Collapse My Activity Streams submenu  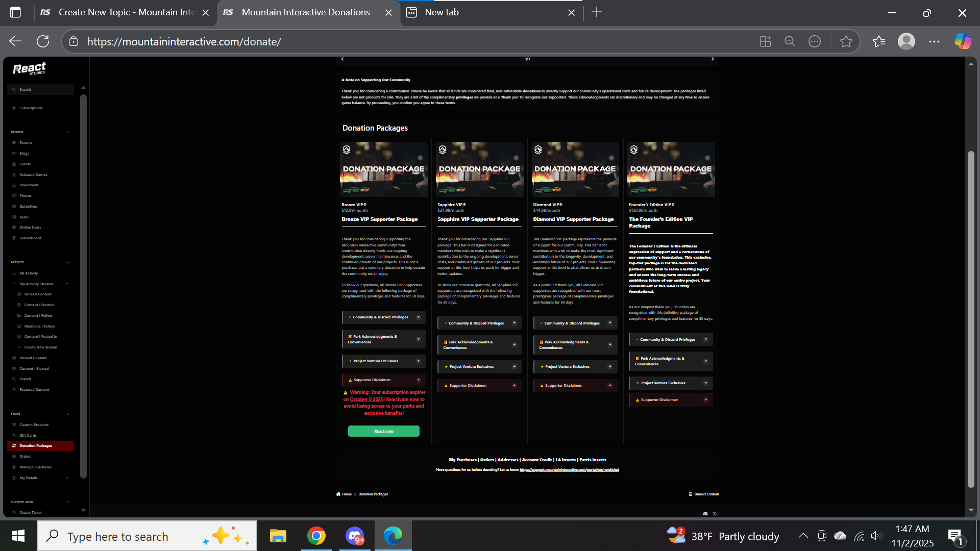67,284
